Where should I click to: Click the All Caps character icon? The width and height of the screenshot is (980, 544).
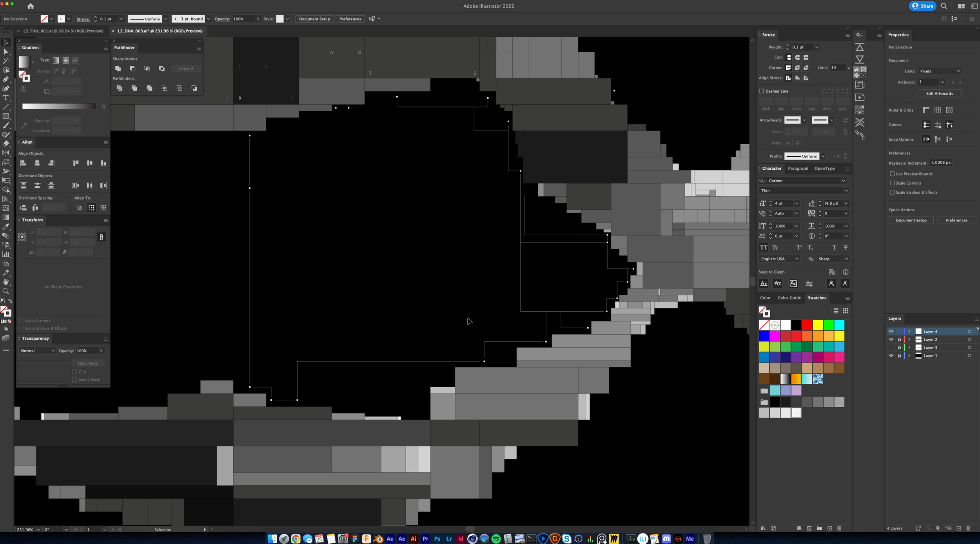tap(764, 248)
